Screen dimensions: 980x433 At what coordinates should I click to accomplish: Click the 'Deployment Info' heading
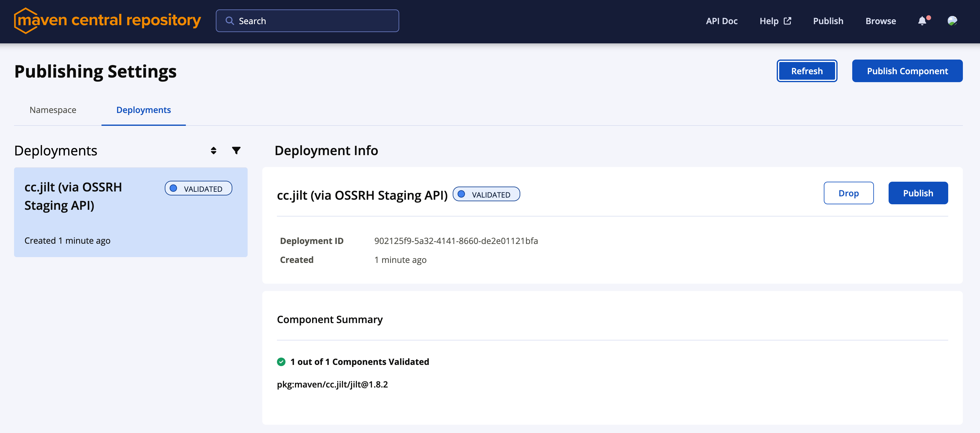(x=326, y=151)
